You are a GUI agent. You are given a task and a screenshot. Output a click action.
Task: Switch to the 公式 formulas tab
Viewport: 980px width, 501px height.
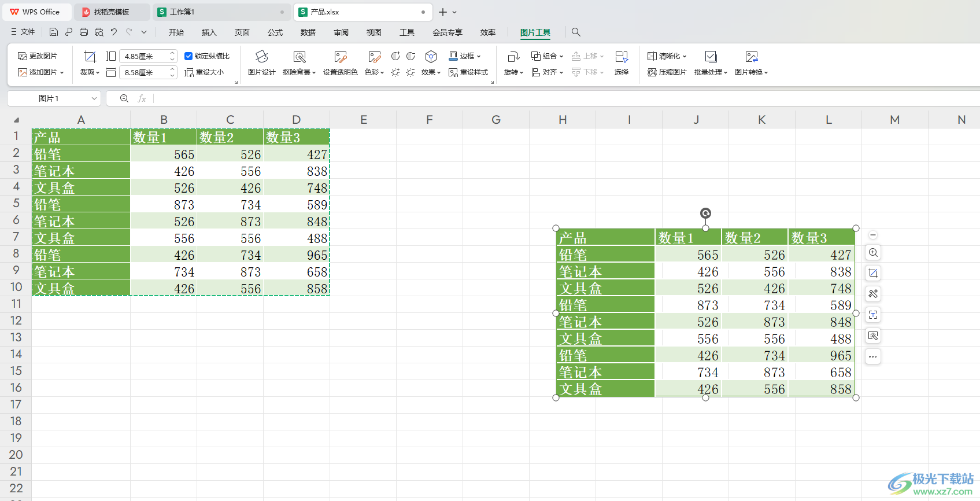275,32
